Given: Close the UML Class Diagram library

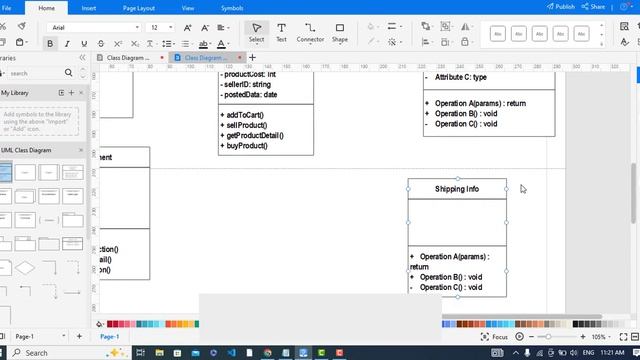Looking at the screenshot, I should point(81,150).
